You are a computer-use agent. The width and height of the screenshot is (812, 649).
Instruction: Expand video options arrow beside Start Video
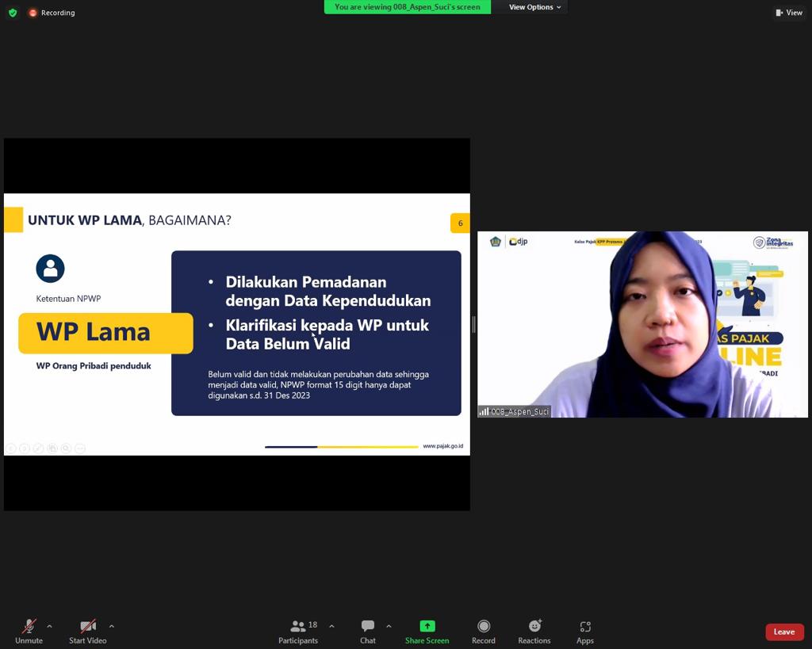(111, 626)
